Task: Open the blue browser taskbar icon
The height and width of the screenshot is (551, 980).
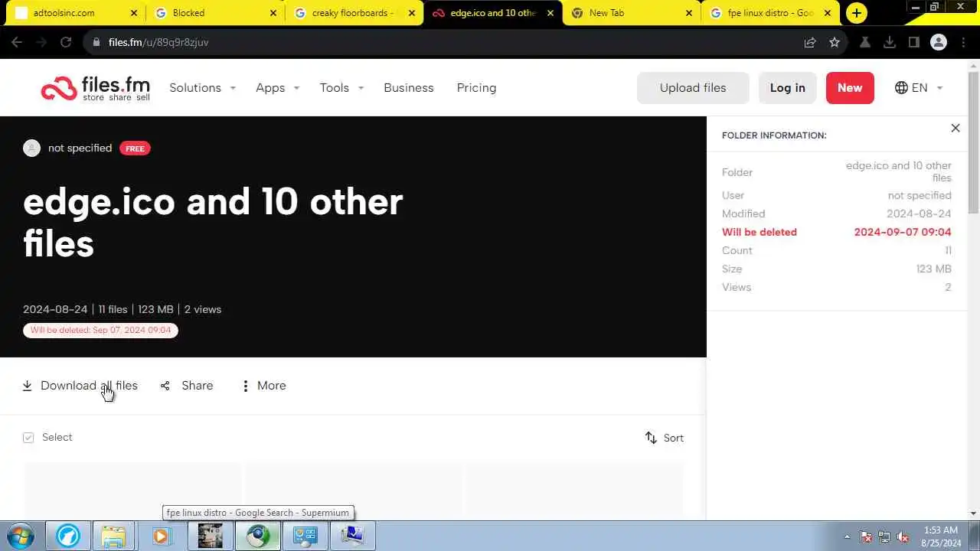Action: click(67, 536)
